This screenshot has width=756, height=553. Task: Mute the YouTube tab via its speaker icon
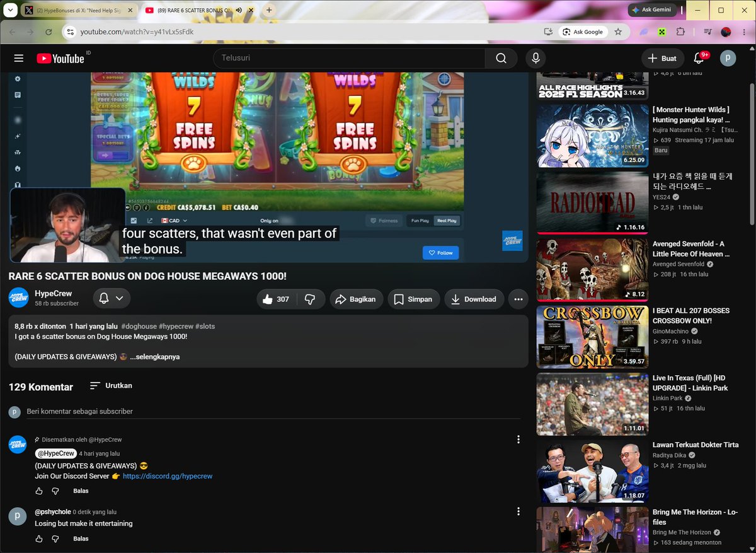click(239, 10)
